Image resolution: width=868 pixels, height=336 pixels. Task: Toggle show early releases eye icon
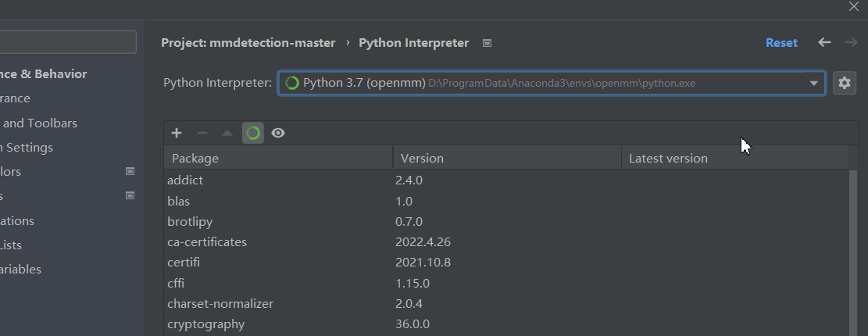tap(278, 133)
